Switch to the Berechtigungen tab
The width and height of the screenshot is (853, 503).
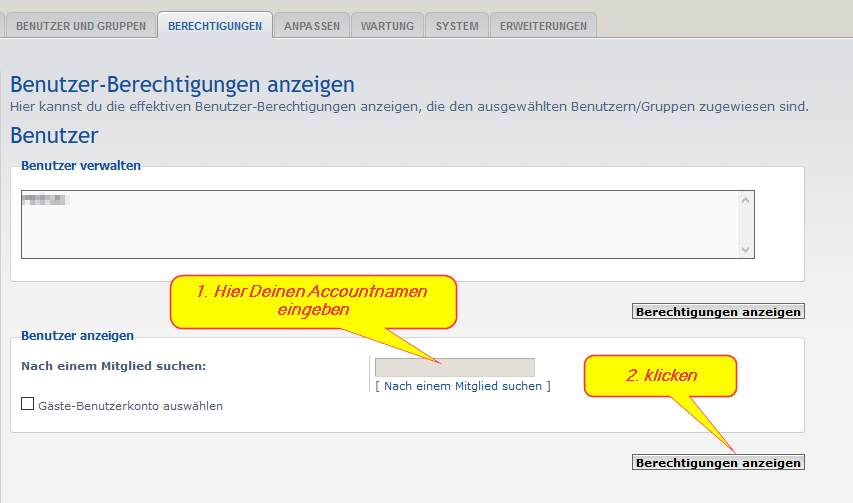point(215,26)
